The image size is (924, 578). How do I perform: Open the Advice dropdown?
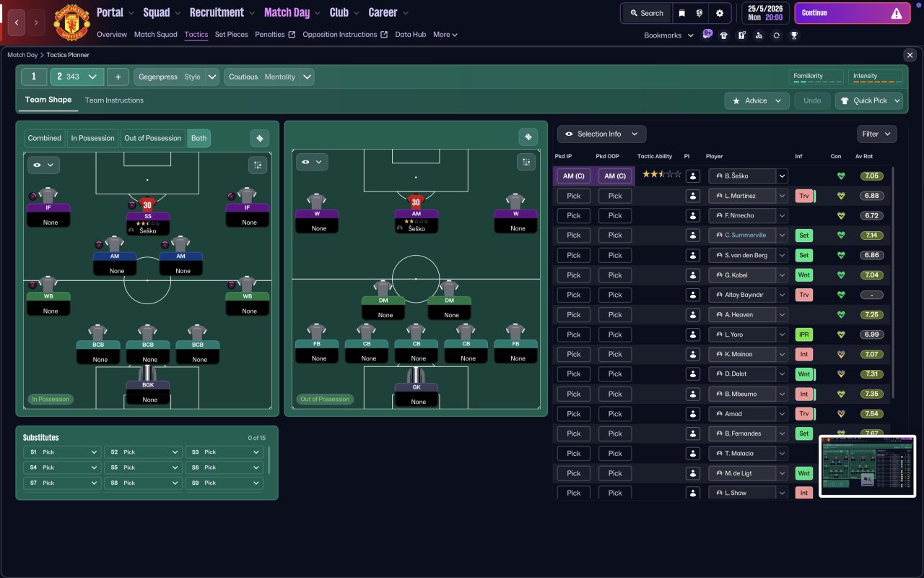(x=757, y=100)
